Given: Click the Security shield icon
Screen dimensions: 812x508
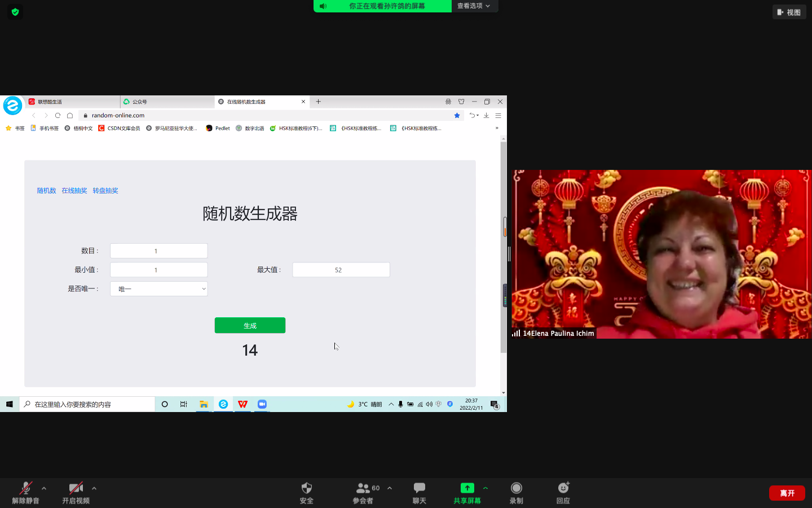Looking at the screenshot, I should (306, 488).
